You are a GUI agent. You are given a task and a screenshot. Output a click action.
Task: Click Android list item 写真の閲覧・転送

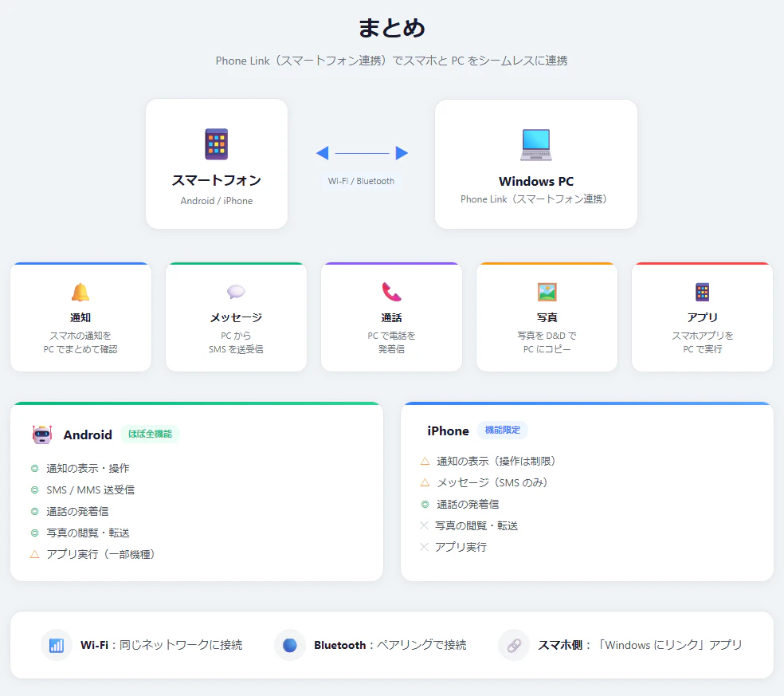click(x=88, y=533)
